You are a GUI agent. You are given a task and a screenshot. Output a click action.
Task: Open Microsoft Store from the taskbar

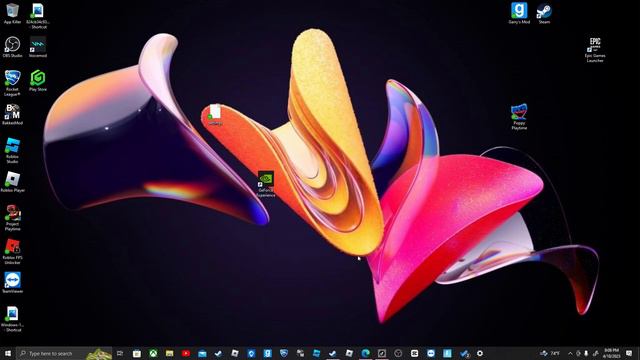137,353
